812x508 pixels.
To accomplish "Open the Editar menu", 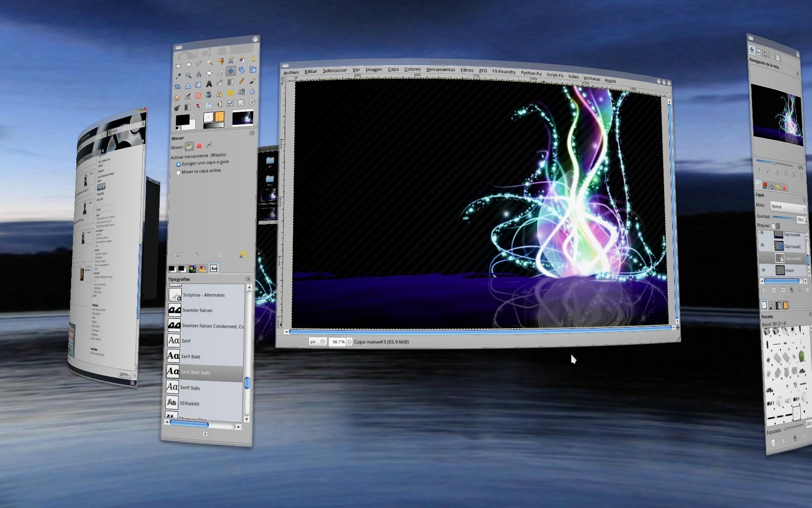I will point(311,72).
